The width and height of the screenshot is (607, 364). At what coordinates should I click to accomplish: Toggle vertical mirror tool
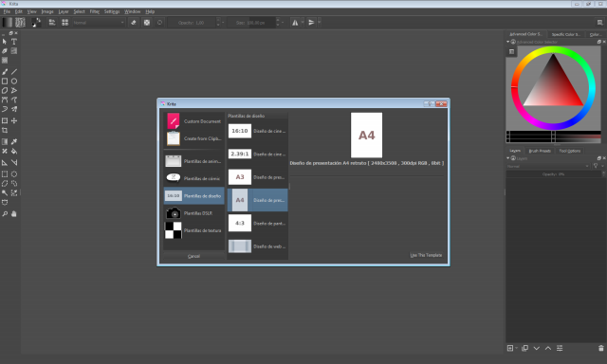tap(311, 23)
